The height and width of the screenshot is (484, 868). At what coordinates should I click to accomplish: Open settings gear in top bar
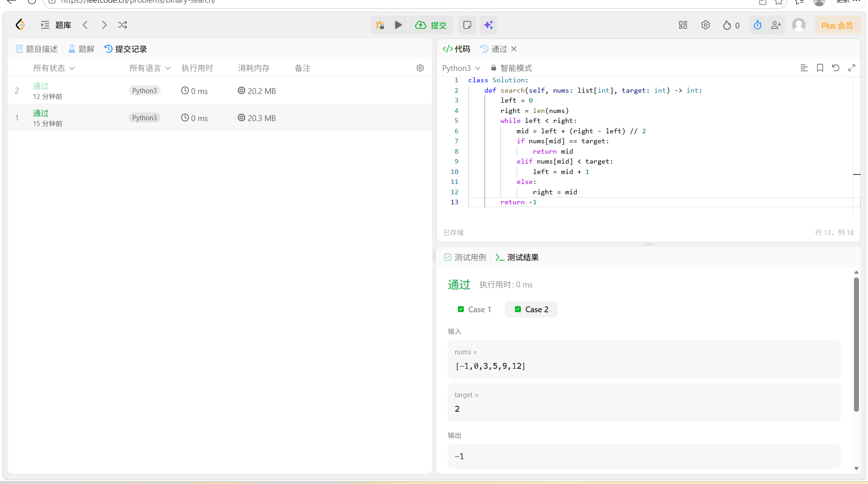tap(706, 25)
